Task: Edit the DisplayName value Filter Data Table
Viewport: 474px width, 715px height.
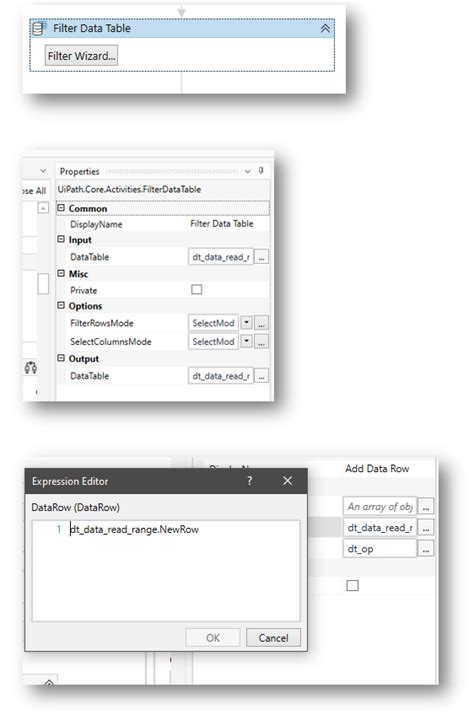Action: pos(222,224)
